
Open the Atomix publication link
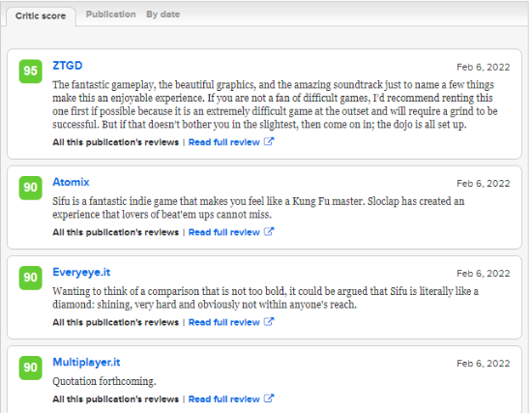coord(71,182)
